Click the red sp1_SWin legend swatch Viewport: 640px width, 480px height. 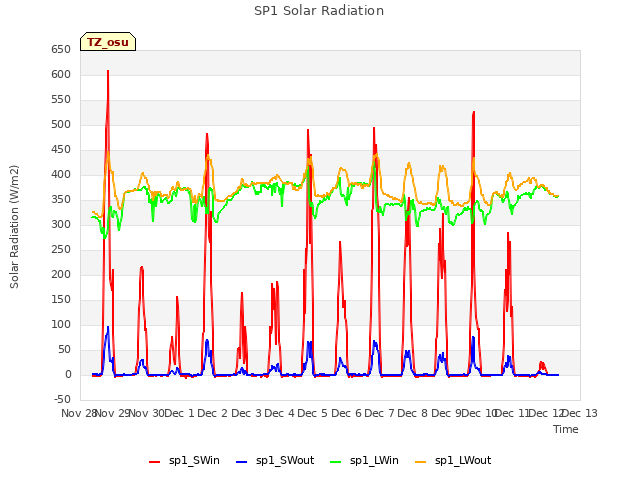point(155,462)
